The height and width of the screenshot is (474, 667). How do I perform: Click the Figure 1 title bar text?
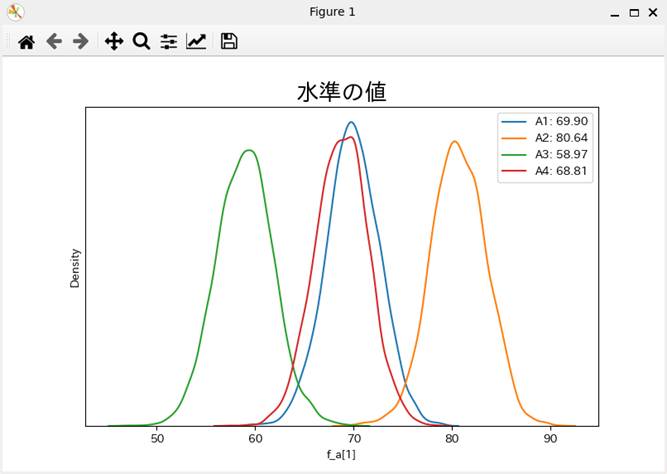tap(333, 12)
